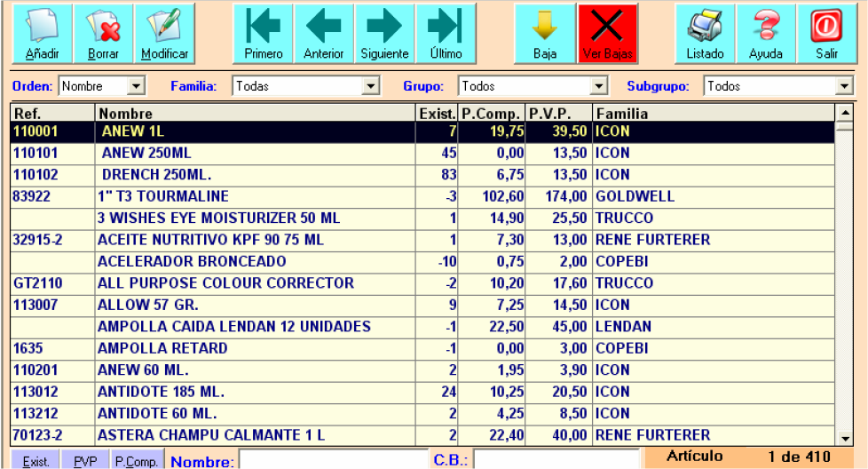This screenshot has height=469, width=868.
Task: Select the row ANEW 1L
Action: 422,131
